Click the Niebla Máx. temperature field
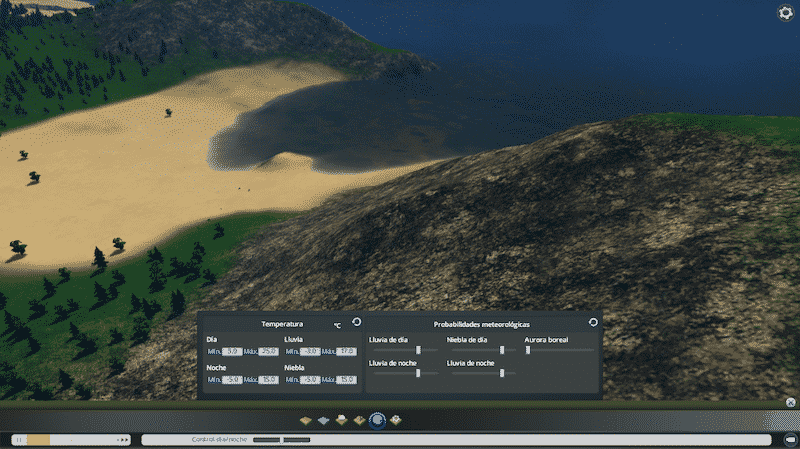This screenshot has width=800, height=449. (x=346, y=380)
